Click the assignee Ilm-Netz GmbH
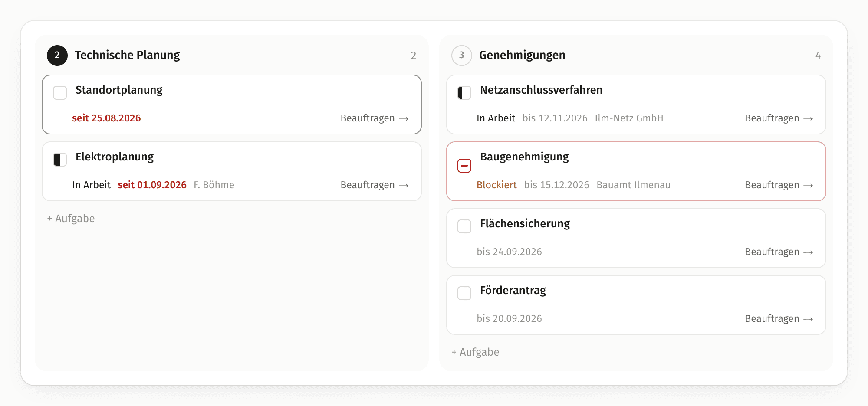 tap(629, 118)
